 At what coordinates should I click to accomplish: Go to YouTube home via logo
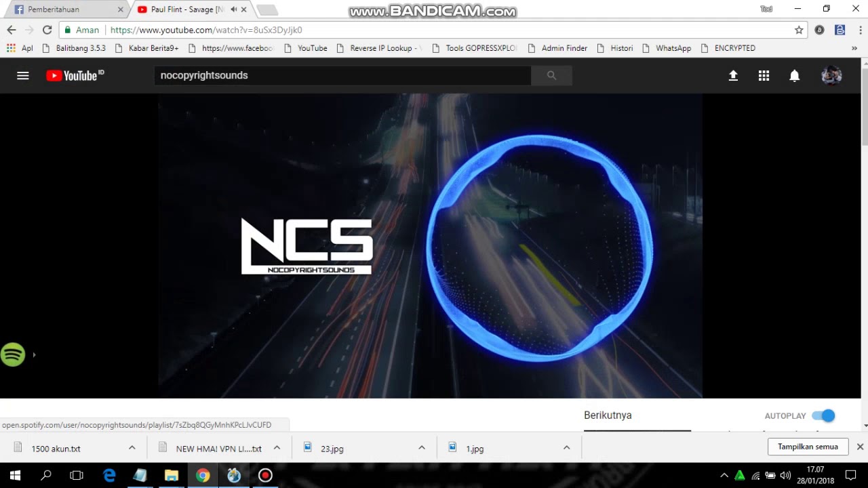(75, 75)
